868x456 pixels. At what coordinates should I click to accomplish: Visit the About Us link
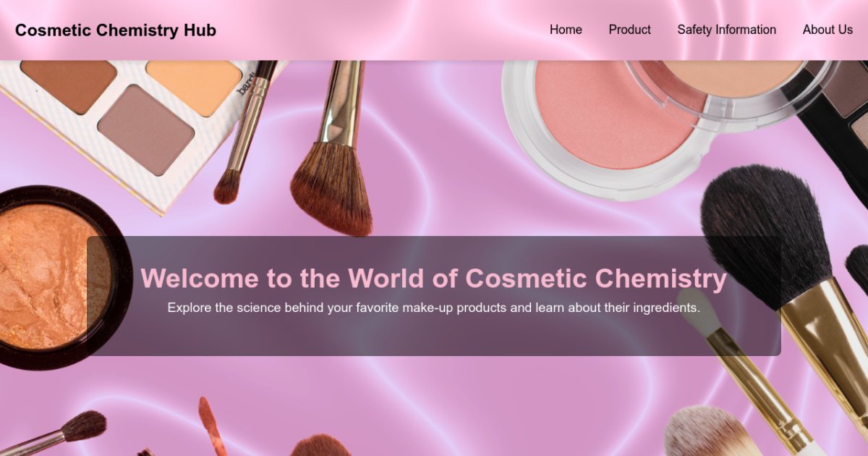tap(827, 30)
